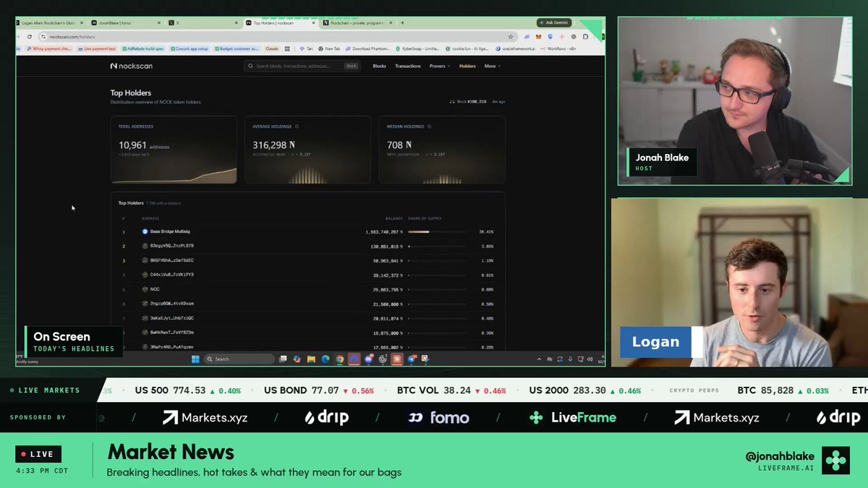Screen dimensions: 868x488
Task: Open the NOC holder row address
Action: pyautogui.click(x=155, y=289)
